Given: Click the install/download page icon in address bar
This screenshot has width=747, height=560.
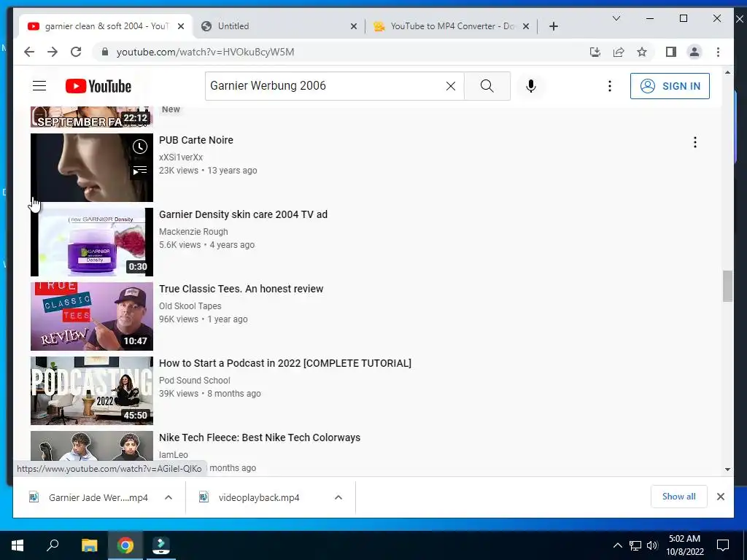Looking at the screenshot, I should [595, 52].
